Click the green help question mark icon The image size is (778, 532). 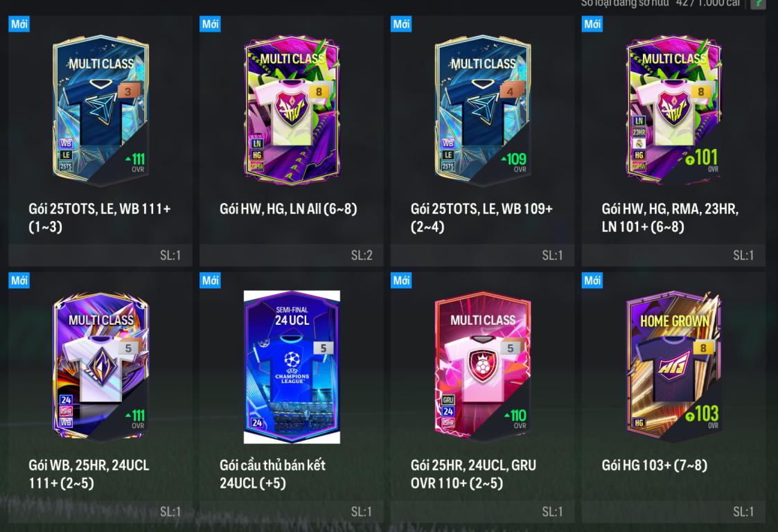pos(758,4)
